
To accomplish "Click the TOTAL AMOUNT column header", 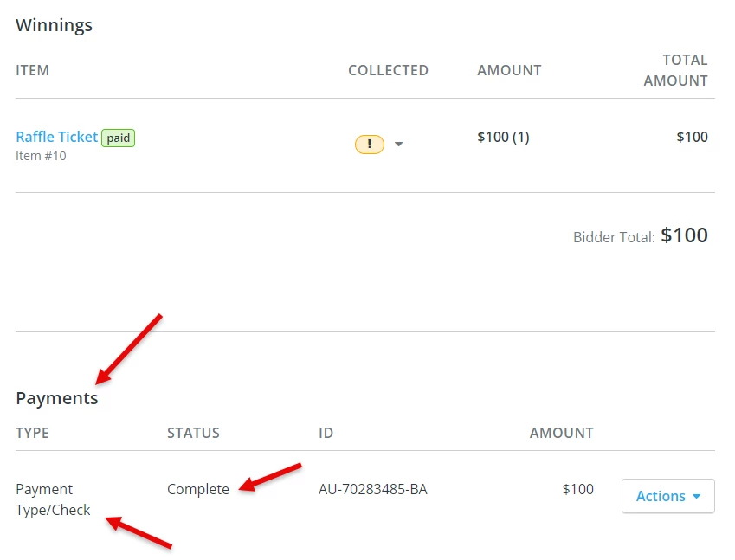I will pos(675,70).
